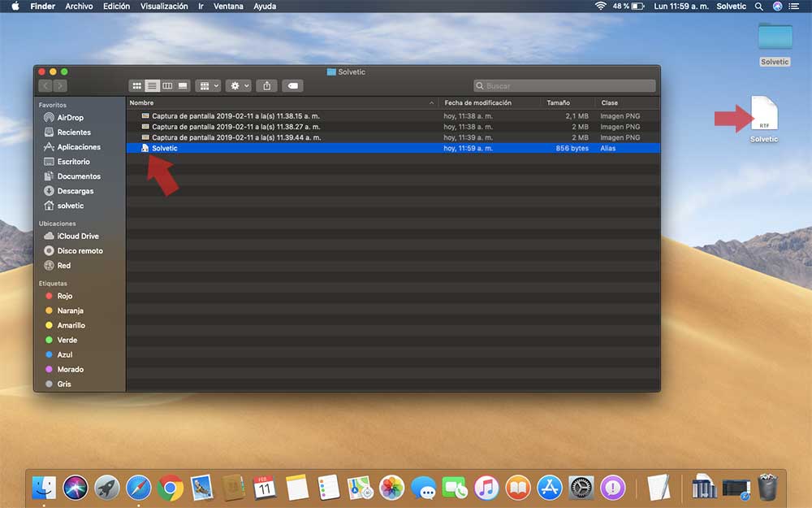
Task: Sort by the Tamaño column header
Action: click(568, 102)
